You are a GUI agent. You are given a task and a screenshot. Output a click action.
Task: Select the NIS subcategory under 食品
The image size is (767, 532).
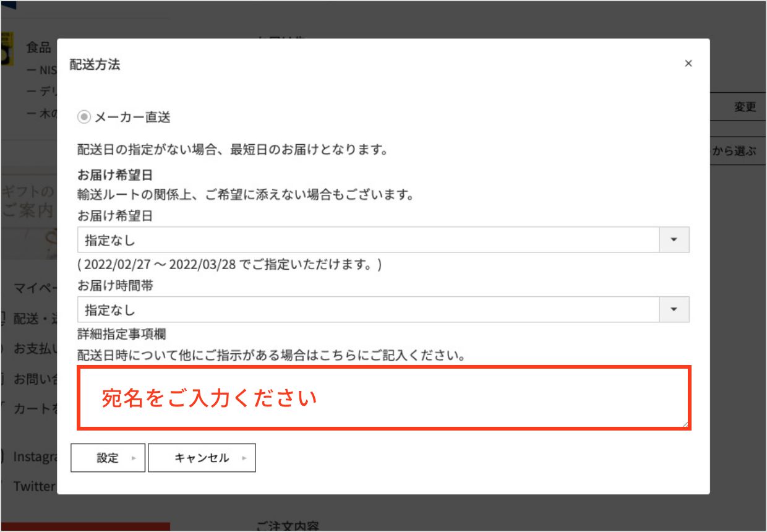pyautogui.click(x=43, y=70)
